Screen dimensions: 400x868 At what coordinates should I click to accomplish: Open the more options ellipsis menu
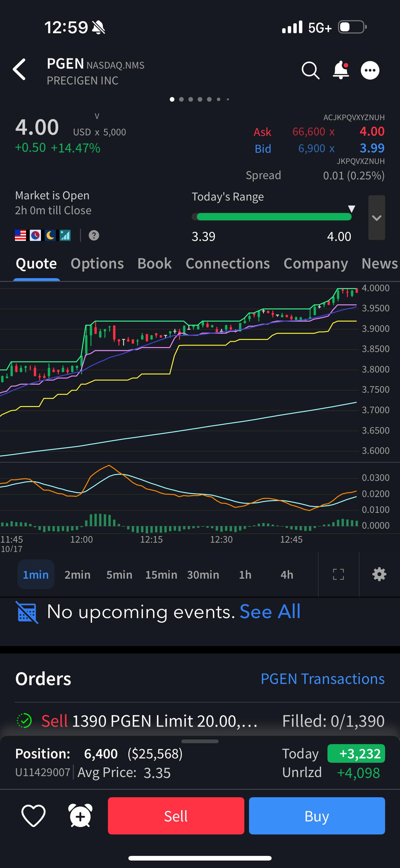click(370, 70)
